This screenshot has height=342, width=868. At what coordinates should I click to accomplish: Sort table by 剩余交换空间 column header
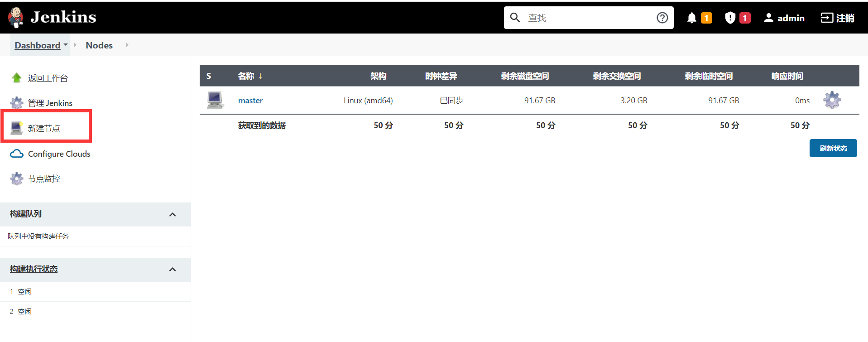[617, 76]
